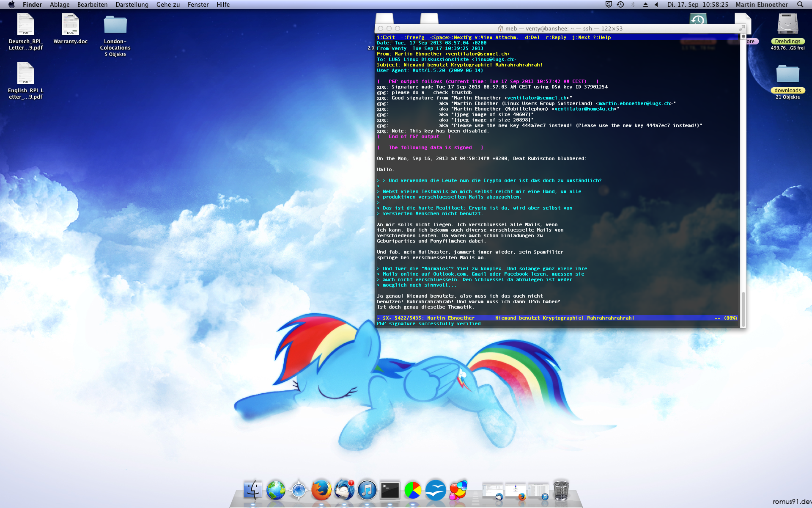Launch the globe network app in Dock
812x508 pixels.
(276, 490)
